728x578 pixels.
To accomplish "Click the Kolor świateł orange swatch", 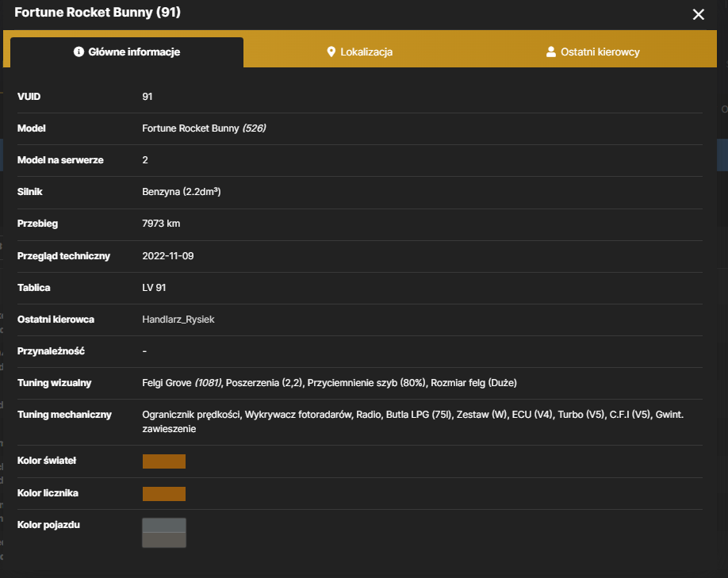I will pyautogui.click(x=164, y=461).
